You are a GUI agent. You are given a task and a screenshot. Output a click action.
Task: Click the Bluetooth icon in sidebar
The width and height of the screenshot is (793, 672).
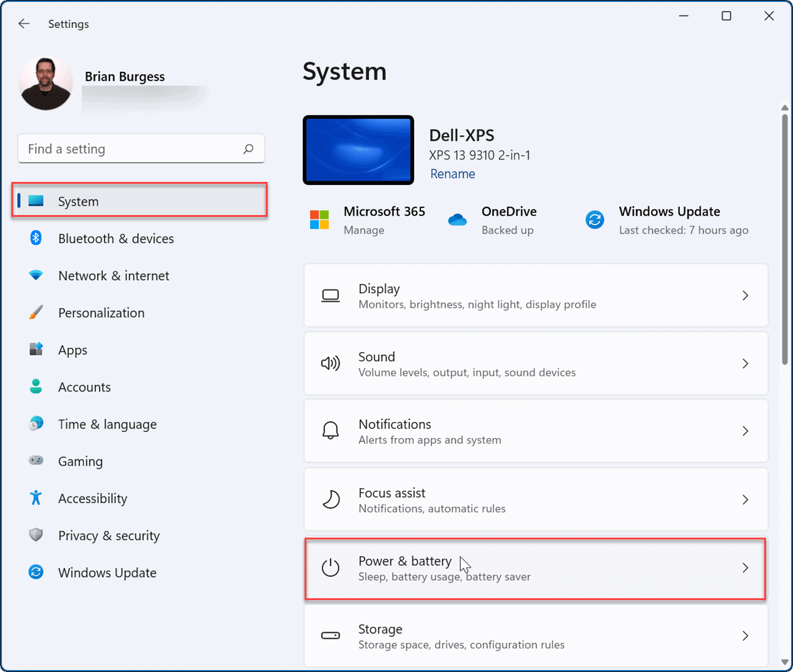36,238
